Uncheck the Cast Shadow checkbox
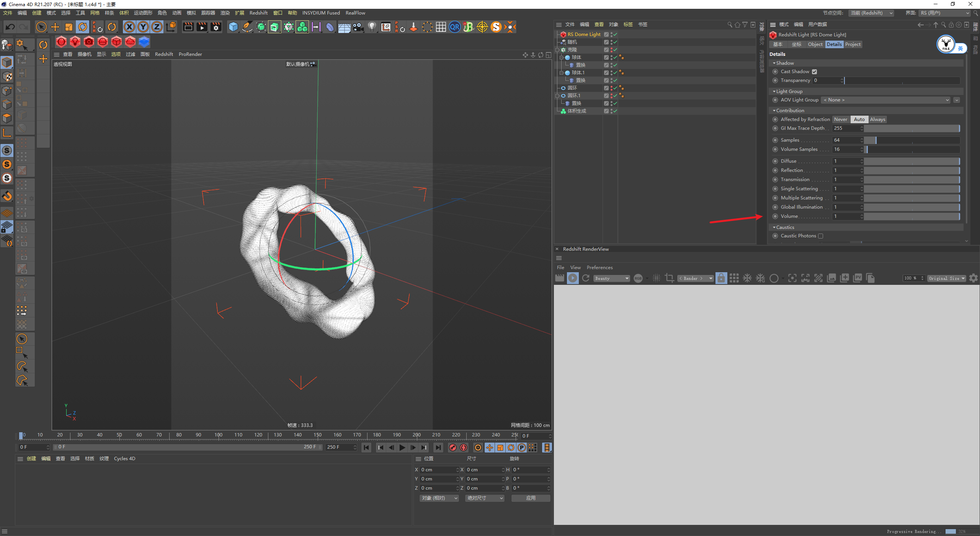This screenshot has width=980, height=536. [815, 72]
